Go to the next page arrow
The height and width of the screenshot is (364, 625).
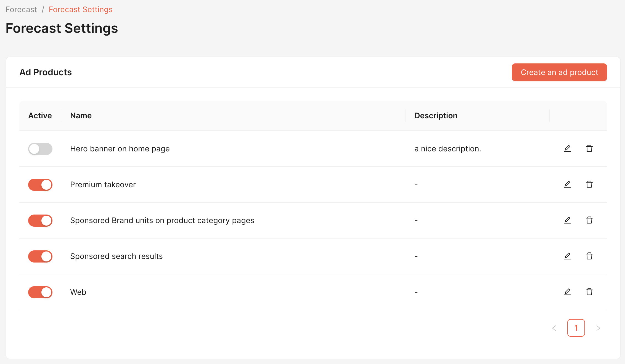(x=598, y=328)
